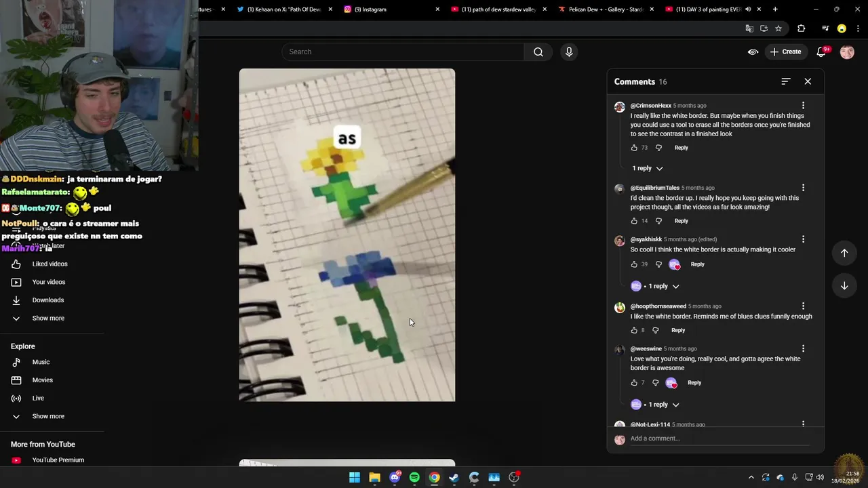Go to next Short with down arrow
Image resolution: width=868 pixels, height=488 pixels.
point(844,285)
